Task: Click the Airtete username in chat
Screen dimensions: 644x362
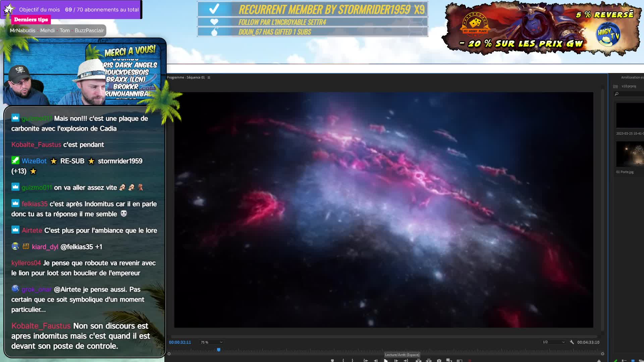Action: tap(32, 230)
